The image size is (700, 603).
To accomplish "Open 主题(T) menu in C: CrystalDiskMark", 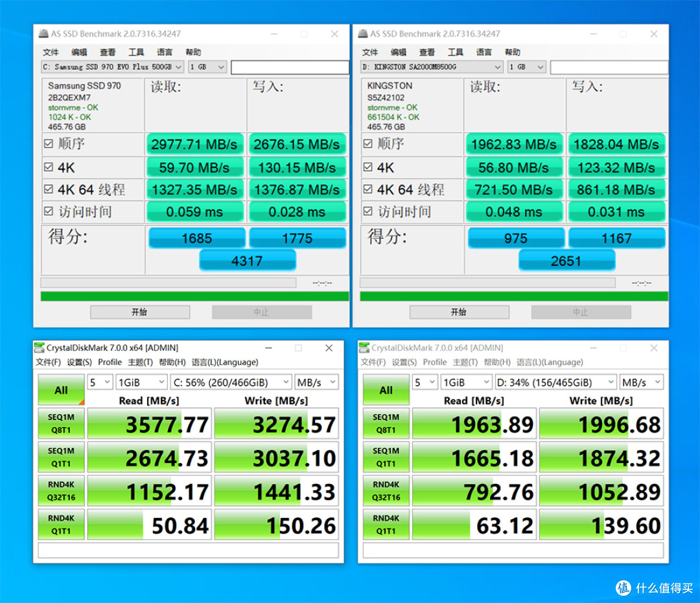I will 140,362.
